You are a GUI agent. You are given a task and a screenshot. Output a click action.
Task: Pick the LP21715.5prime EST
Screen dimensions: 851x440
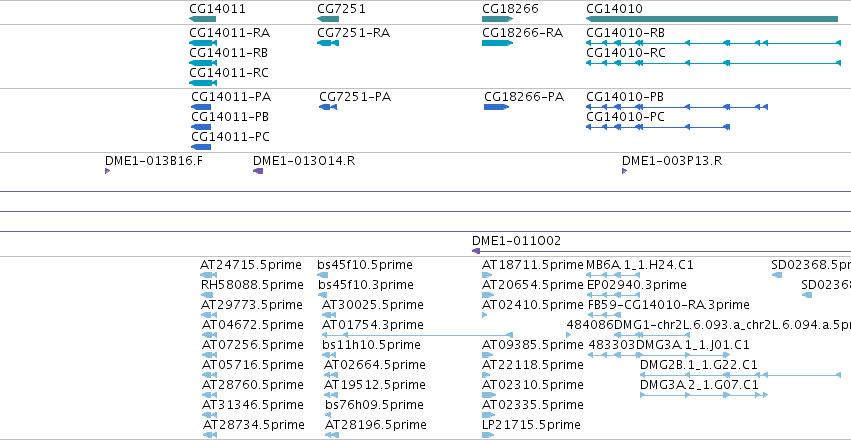coord(488,435)
